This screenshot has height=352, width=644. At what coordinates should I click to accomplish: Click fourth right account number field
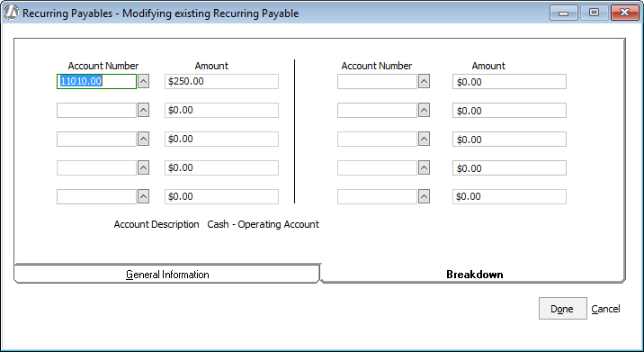[378, 167]
